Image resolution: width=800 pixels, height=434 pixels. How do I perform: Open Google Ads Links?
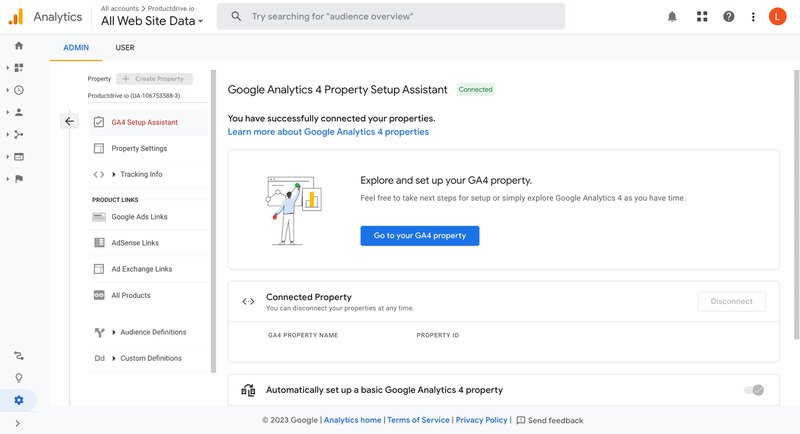click(139, 216)
